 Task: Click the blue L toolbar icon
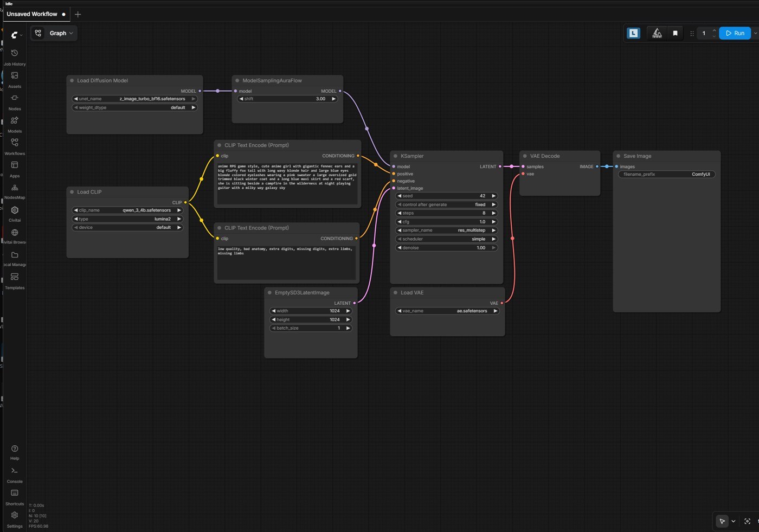click(633, 33)
